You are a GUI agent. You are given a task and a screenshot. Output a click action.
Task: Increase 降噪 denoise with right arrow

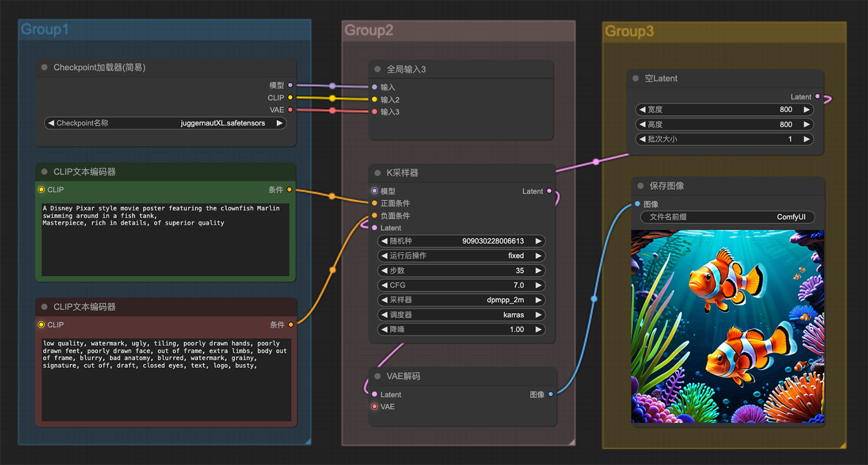click(538, 330)
